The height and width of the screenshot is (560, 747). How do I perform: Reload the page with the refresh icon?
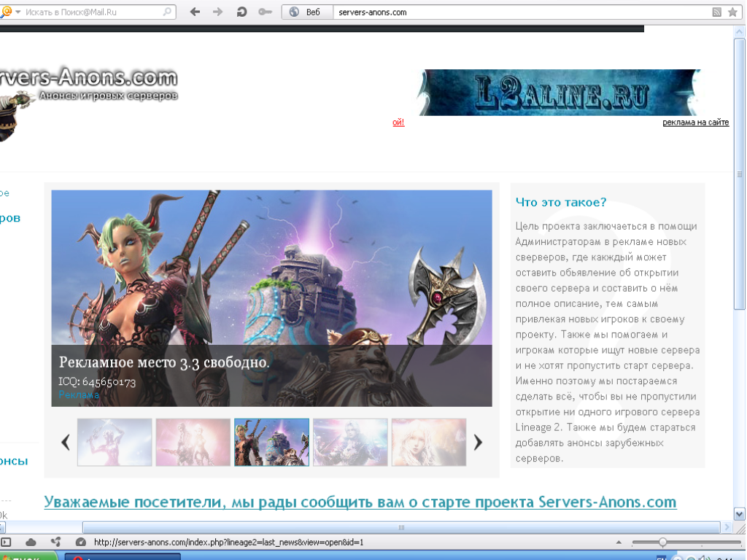tap(241, 12)
